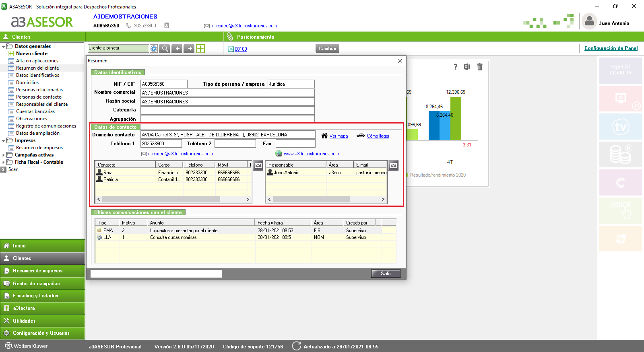Open Datos identificativos tree item
The width and height of the screenshot is (644, 352).
tap(37, 75)
